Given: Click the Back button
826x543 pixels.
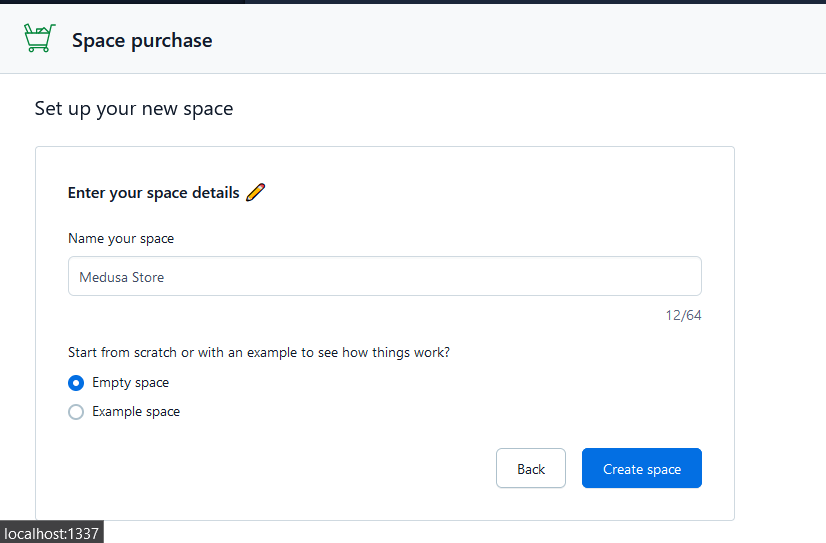Looking at the screenshot, I should (x=530, y=468).
